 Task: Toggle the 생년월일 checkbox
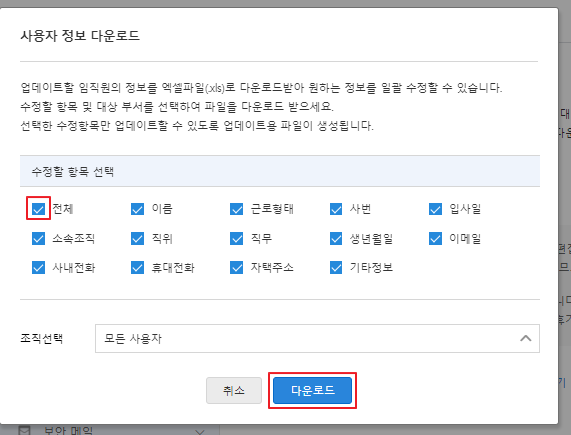tap(336, 238)
